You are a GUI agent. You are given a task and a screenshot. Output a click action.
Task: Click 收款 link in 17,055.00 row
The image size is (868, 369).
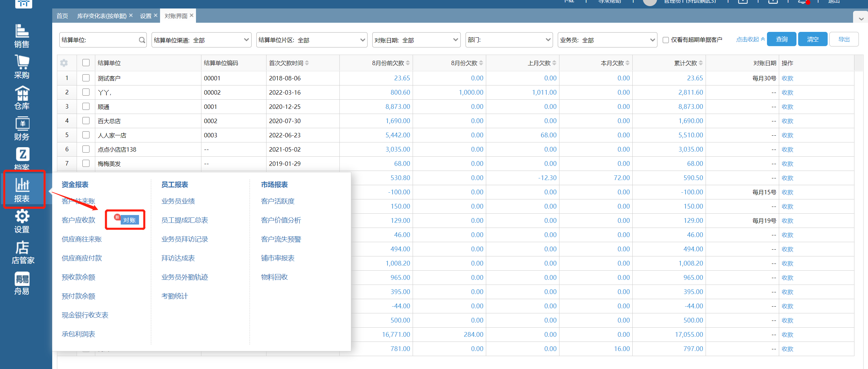point(787,335)
